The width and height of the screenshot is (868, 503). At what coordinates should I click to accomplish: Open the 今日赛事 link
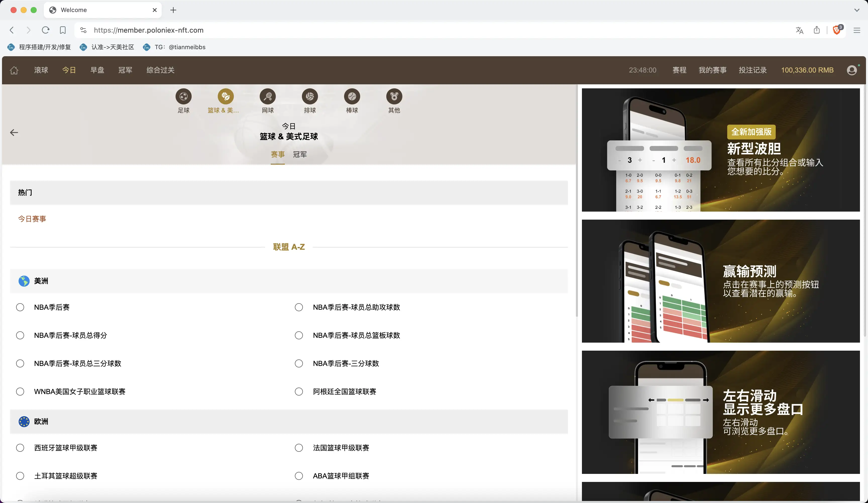(32, 219)
